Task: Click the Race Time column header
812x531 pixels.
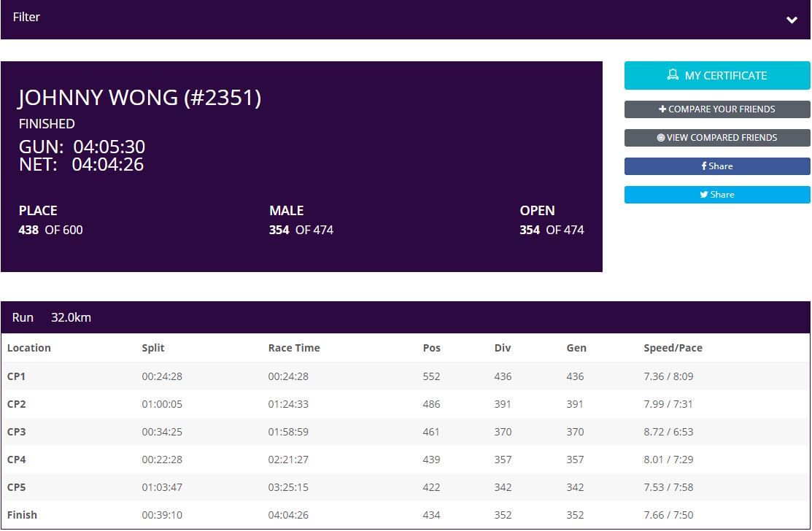Action: [294, 348]
